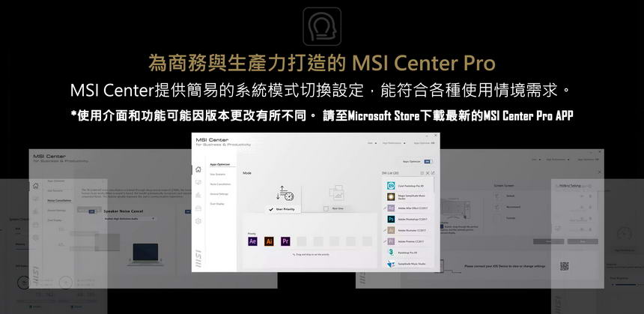Select Adobe Photoshop CC2017 list icon
Viewport: 644px width, 314px height.
click(391, 219)
